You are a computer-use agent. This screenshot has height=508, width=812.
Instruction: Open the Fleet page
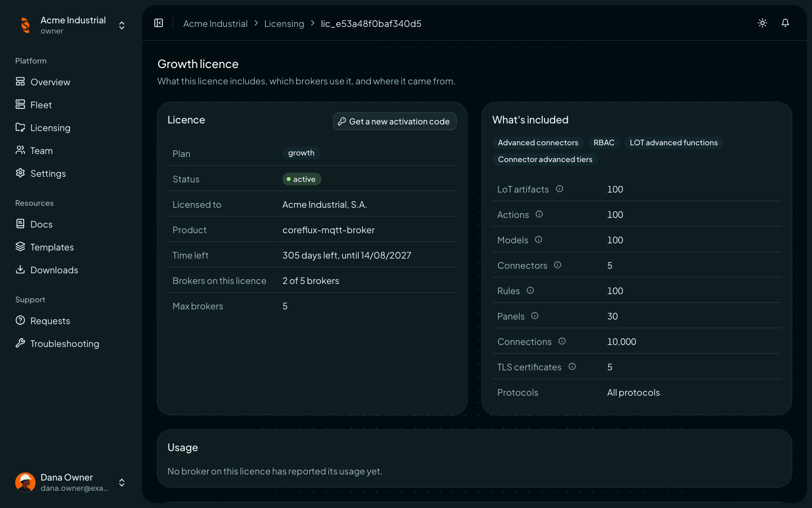point(71,105)
